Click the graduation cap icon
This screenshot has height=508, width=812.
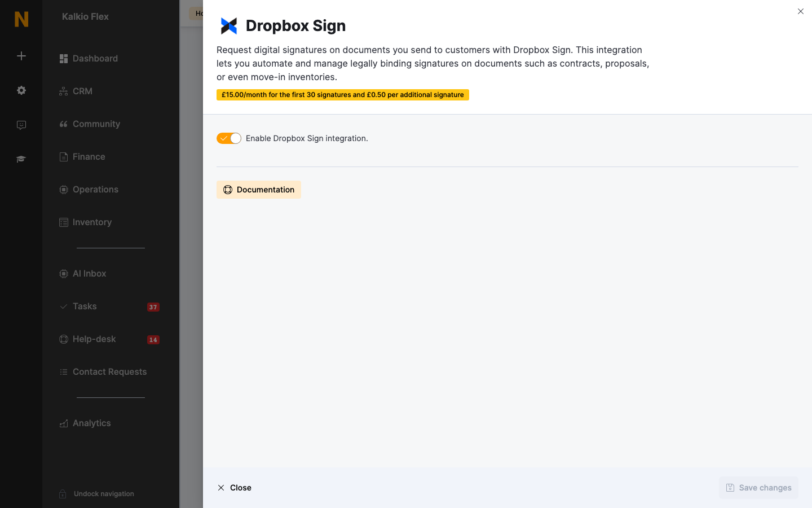point(21,159)
